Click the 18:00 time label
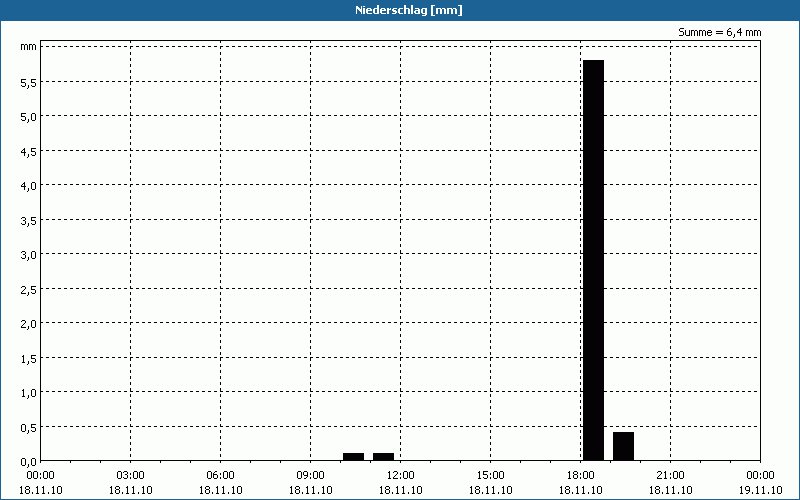Viewport: 800px width, 500px height. [x=581, y=476]
